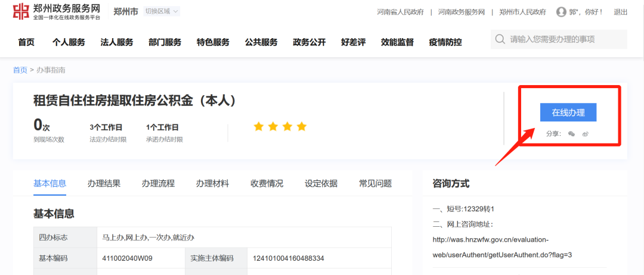Click the 退出 logout link
The height and width of the screenshot is (275, 644).
(x=620, y=12)
